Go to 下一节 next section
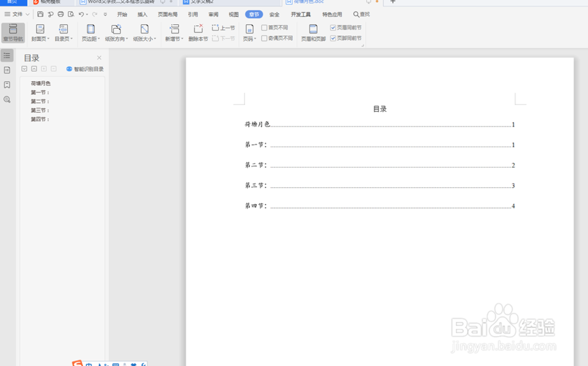The image size is (588, 366). click(x=223, y=38)
